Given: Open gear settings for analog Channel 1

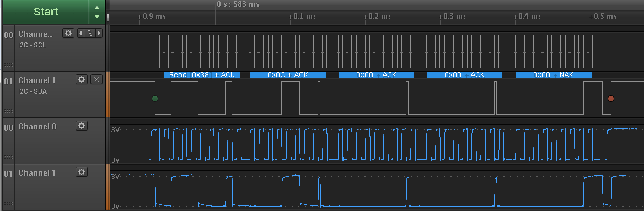Looking at the screenshot, I should 82,172.
